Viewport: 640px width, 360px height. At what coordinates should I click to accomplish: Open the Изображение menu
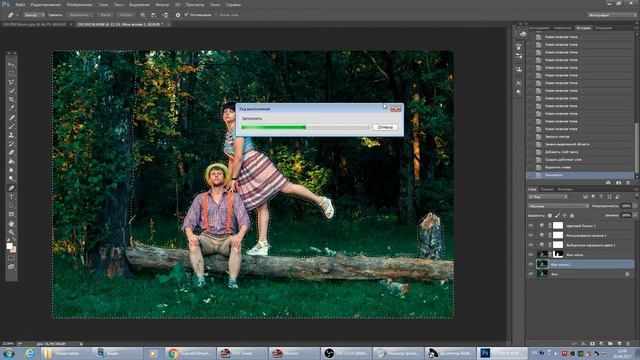pos(80,4)
